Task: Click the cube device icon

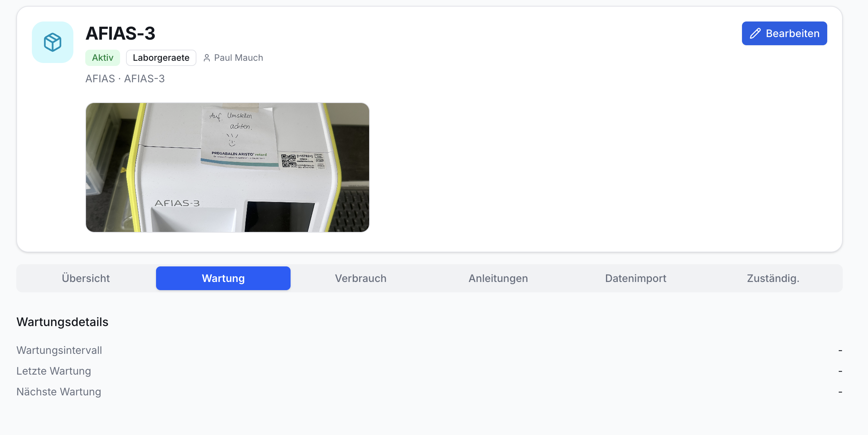Action: click(53, 42)
